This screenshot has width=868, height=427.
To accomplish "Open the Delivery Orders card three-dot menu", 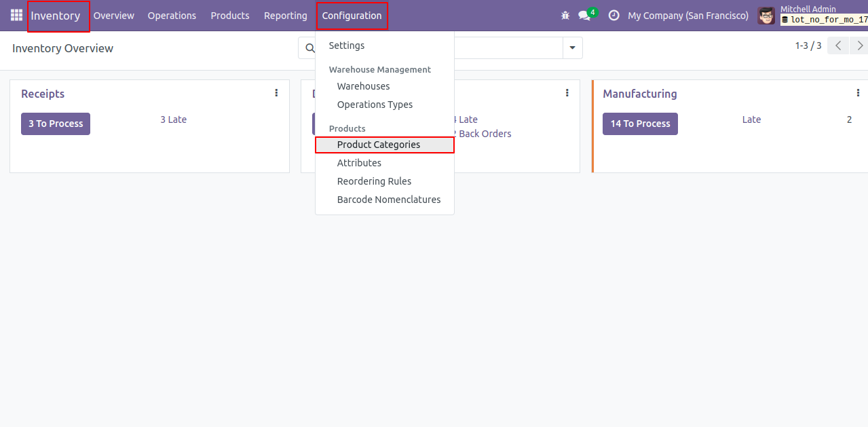I will (x=567, y=93).
